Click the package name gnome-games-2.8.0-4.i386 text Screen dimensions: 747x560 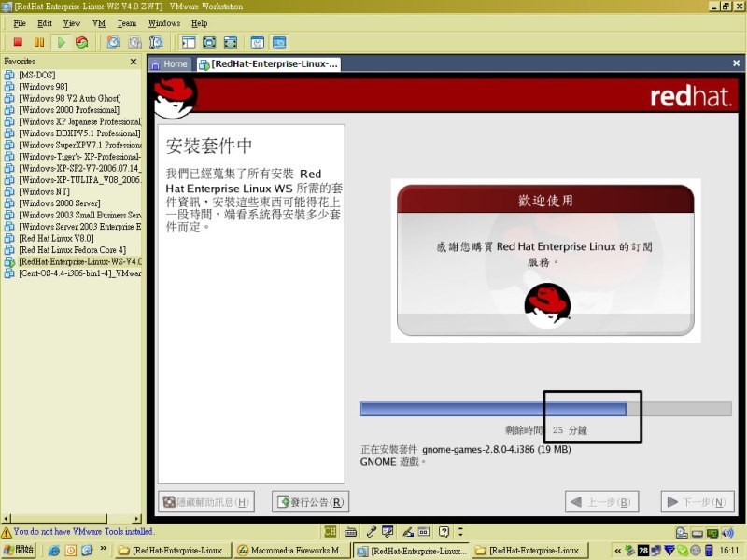pos(478,449)
